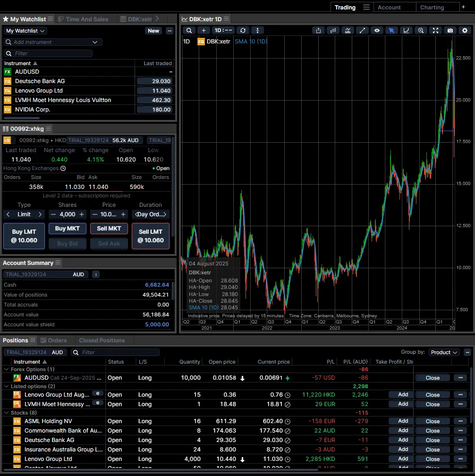Click the vertical scale adjust icon in chart toolbar
475x476 pixels.
257,30
